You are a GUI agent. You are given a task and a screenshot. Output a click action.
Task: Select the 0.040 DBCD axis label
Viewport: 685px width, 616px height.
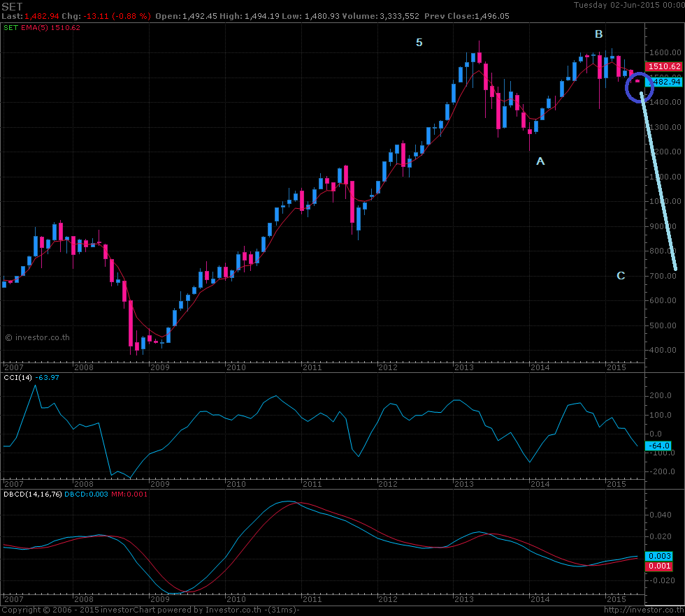tap(661, 515)
